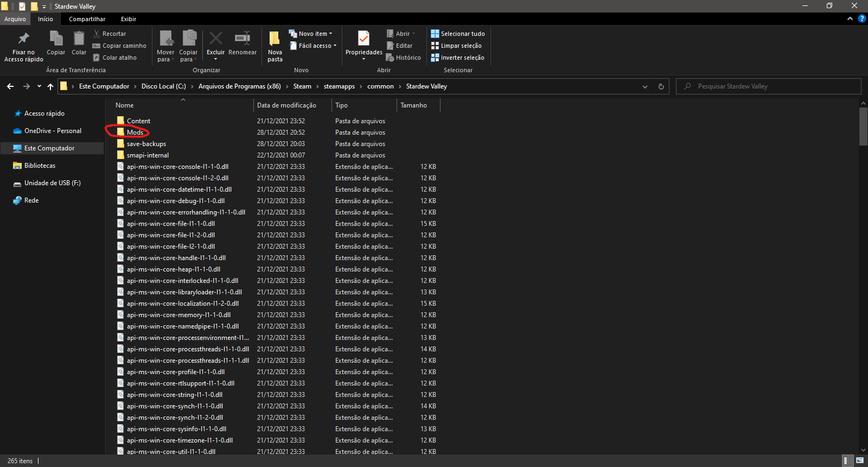Screen dimensions: 868x467
Task: Click Este Computador in address bar
Action: pos(104,86)
